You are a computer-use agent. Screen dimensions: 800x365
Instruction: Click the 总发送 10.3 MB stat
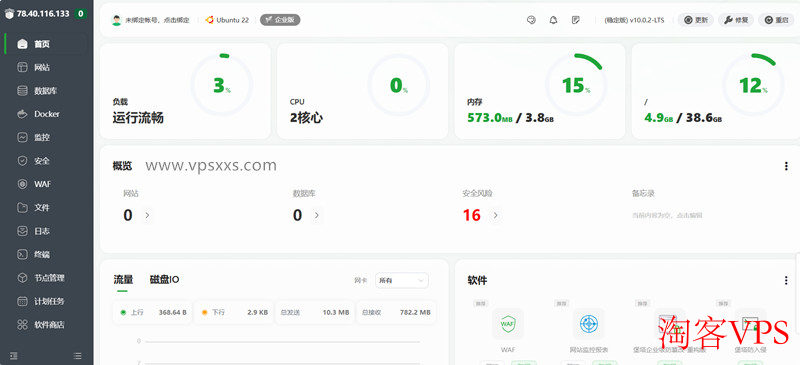pos(315,312)
